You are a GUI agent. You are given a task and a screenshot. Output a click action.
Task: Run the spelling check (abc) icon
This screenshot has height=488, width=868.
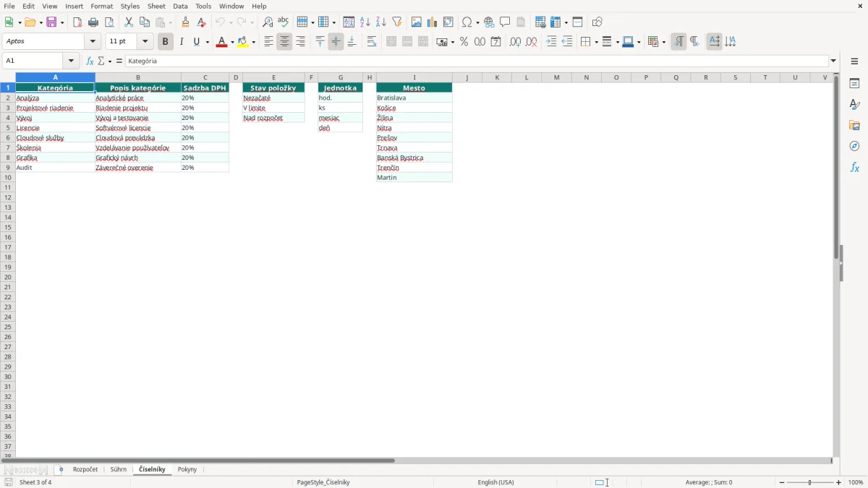[284, 22]
